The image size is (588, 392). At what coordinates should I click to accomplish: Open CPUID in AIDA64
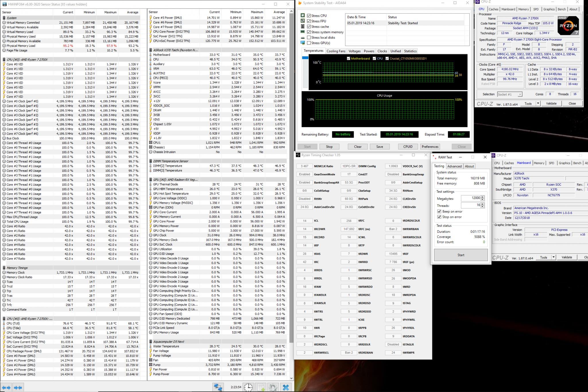tap(408, 147)
